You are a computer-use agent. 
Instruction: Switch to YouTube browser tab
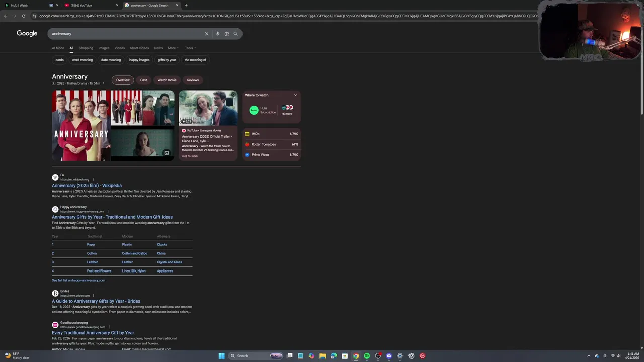pyautogui.click(x=91, y=5)
